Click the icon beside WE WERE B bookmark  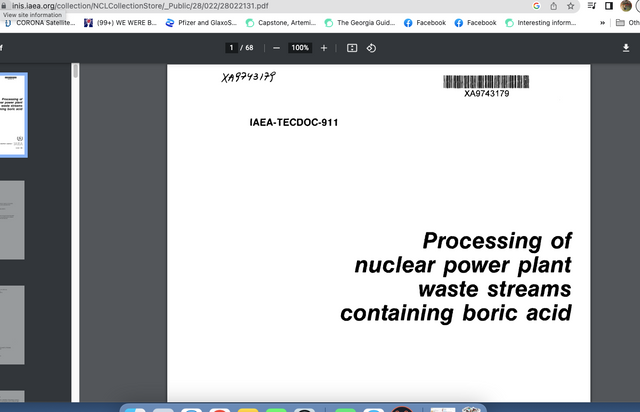[x=88, y=23]
